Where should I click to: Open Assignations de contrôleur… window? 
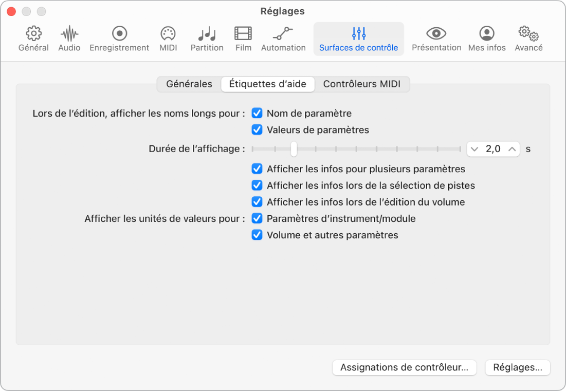[404, 367]
